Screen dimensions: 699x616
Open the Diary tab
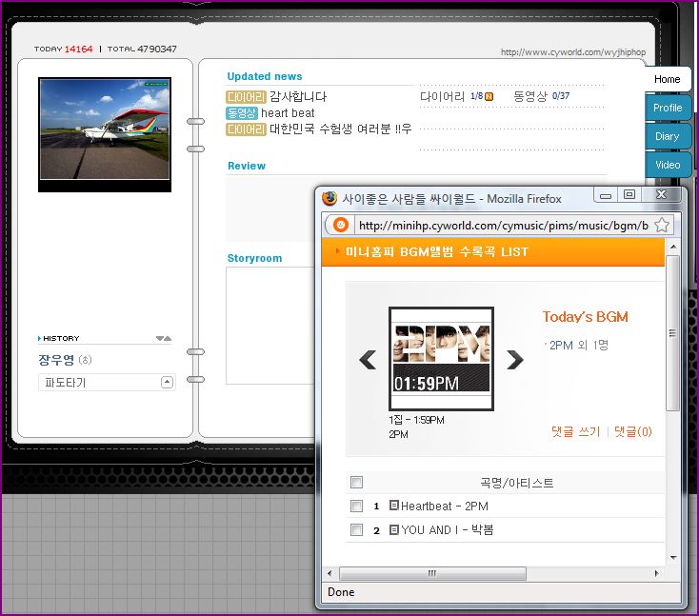click(x=667, y=136)
